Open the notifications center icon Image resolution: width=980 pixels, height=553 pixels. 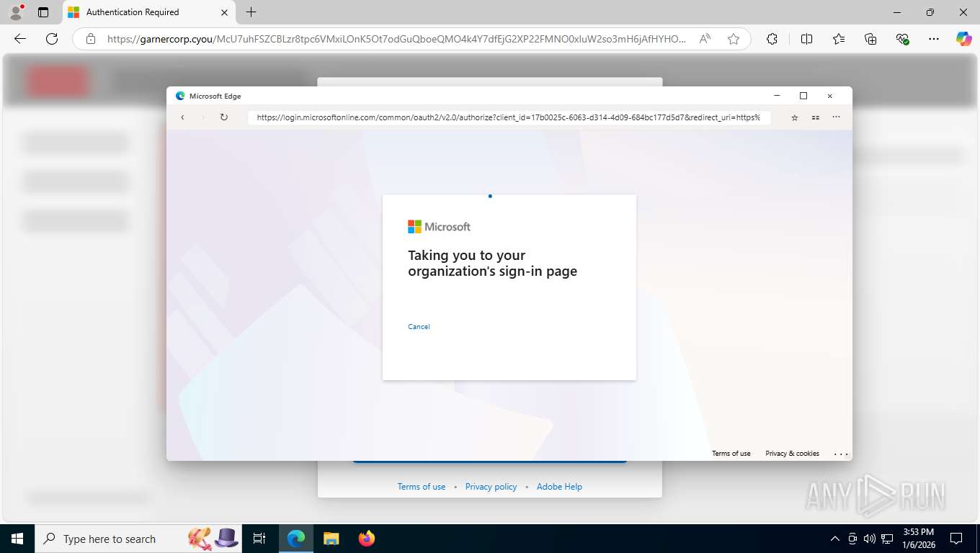coord(956,539)
